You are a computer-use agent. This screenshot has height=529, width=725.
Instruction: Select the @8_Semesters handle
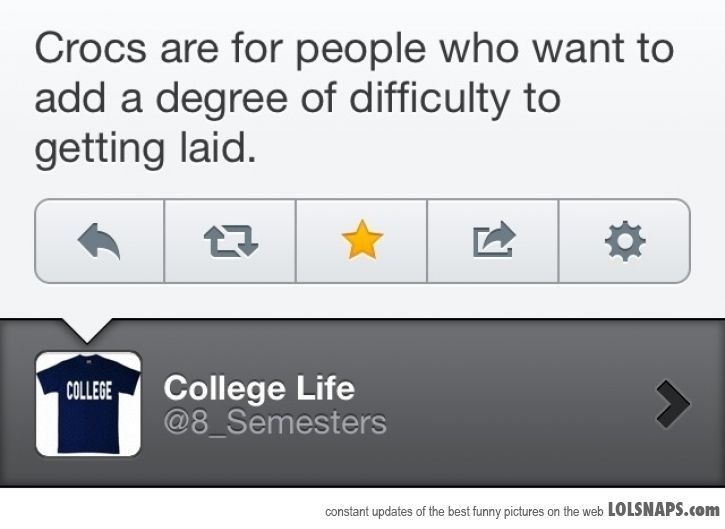(x=274, y=422)
